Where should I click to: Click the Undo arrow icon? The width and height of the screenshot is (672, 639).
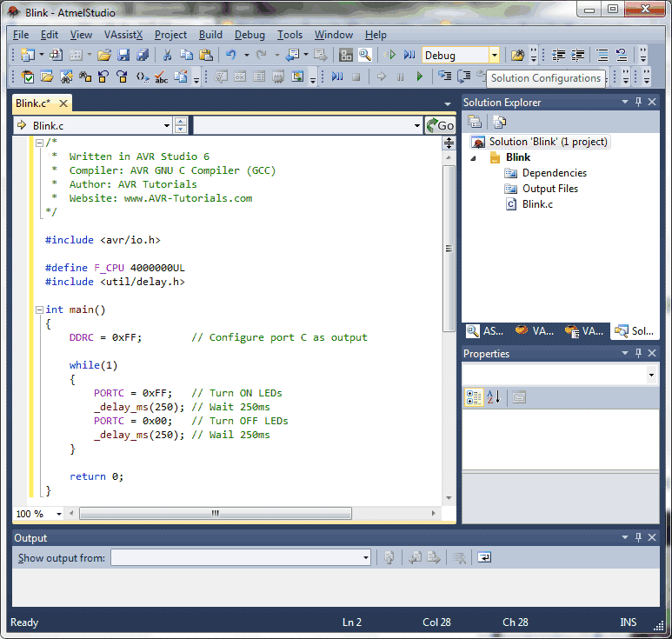point(231,55)
